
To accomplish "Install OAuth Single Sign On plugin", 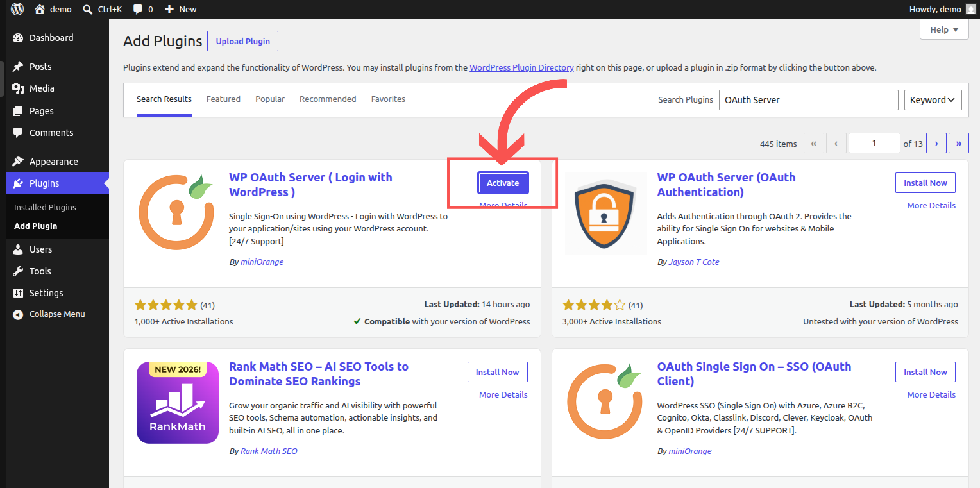I will pyautogui.click(x=925, y=372).
